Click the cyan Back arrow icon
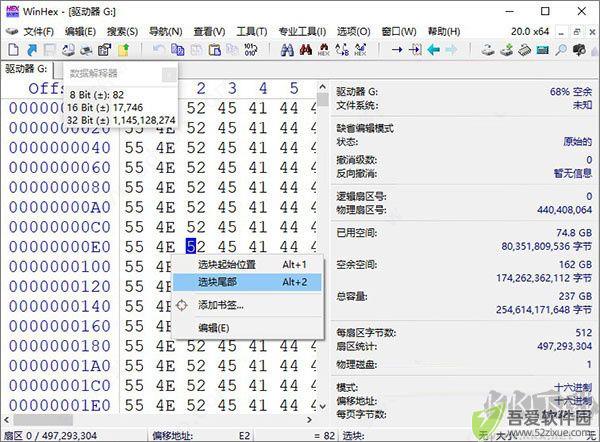The height and width of the screenshot is (442, 600). pos(434,50)
